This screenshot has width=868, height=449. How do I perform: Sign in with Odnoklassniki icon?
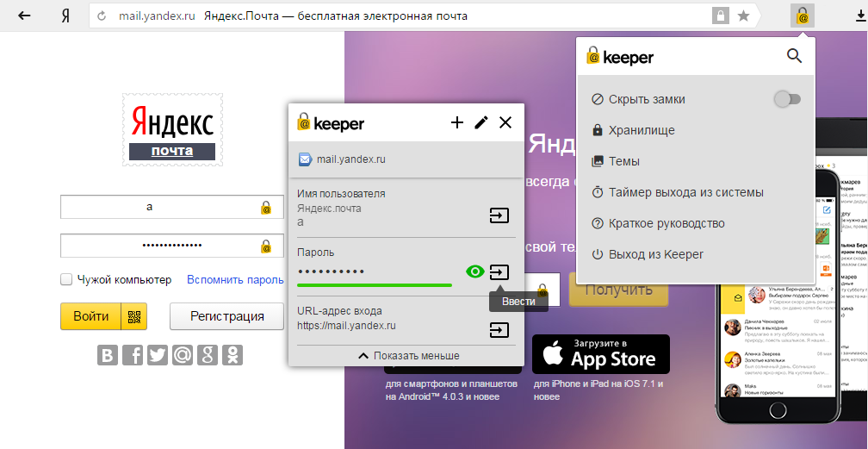click(232, 355)
